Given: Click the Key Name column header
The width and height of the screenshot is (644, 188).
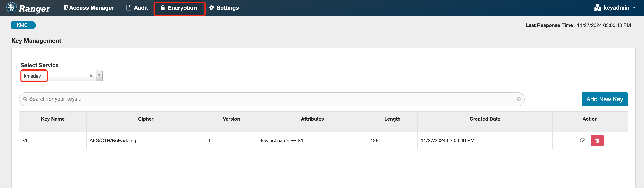Looking at the screenshot, I should (53, 119).
